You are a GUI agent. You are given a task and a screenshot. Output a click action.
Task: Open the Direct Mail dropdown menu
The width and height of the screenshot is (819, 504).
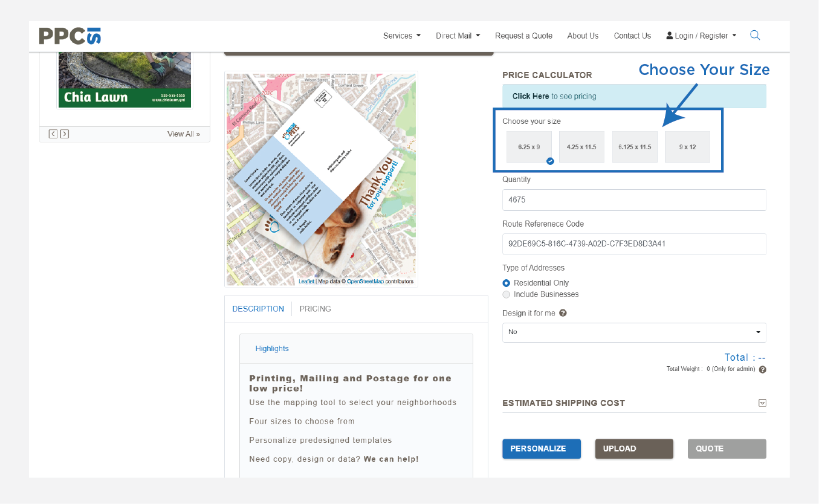458,36
